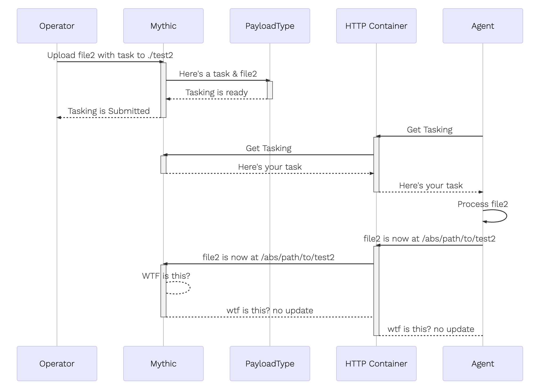Select 'file2 is now at /abs/path/to/test2' sent to Mythic

point(269,257)
